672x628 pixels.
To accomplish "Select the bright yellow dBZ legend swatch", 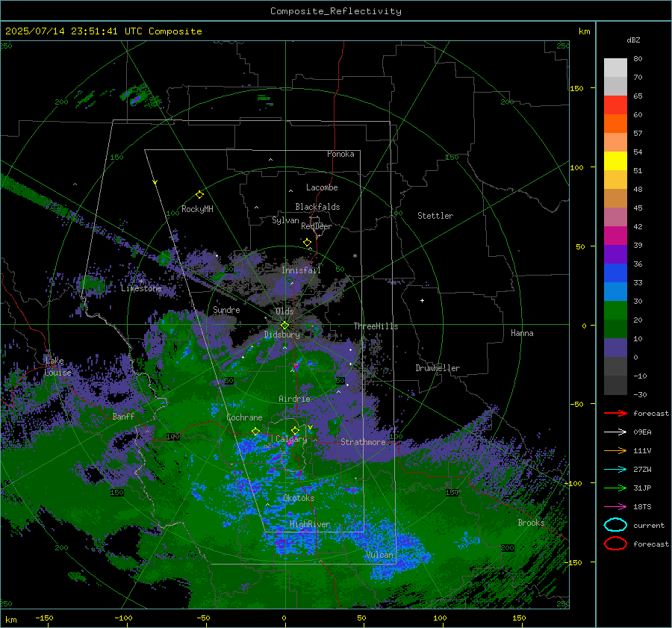I will (615, 161).
